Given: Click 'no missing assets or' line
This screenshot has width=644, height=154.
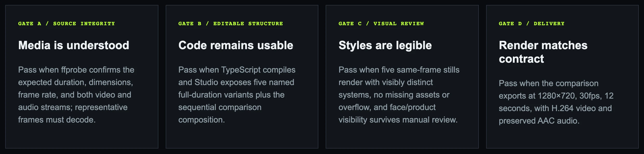Looking at the screenshot, I should 412,95.
